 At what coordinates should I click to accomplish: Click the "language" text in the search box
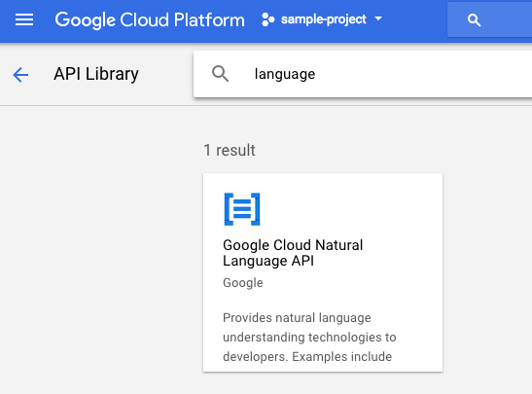(x=285, y=74)
